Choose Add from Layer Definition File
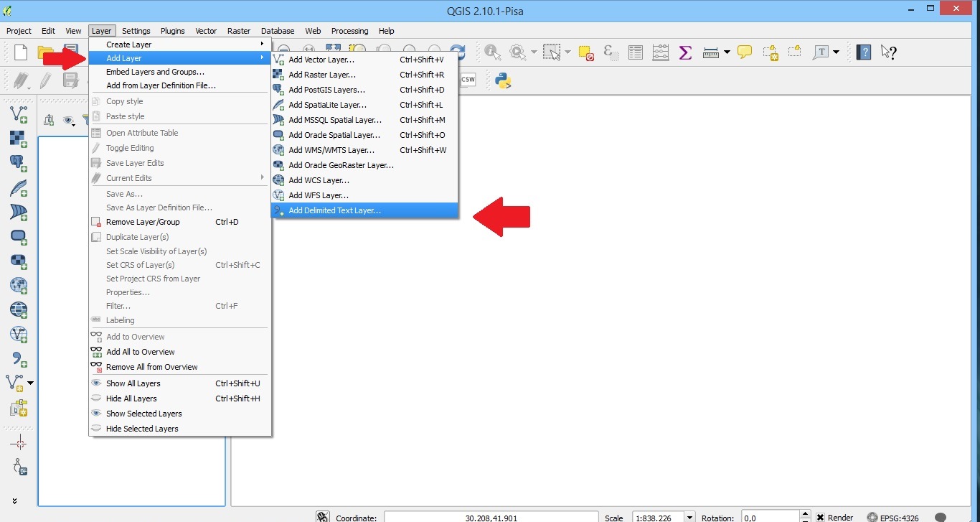This screenshot has height=522, width=980. tap(179, 85)
